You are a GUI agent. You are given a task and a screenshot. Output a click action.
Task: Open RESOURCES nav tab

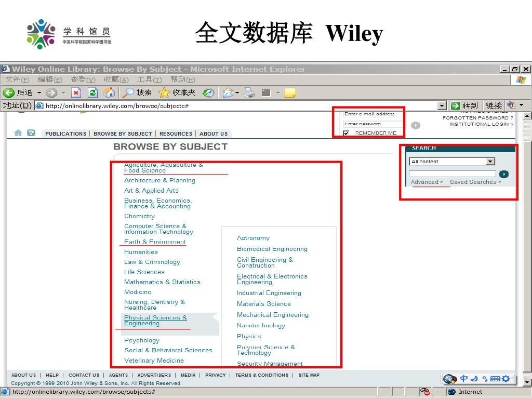[176, 134]
